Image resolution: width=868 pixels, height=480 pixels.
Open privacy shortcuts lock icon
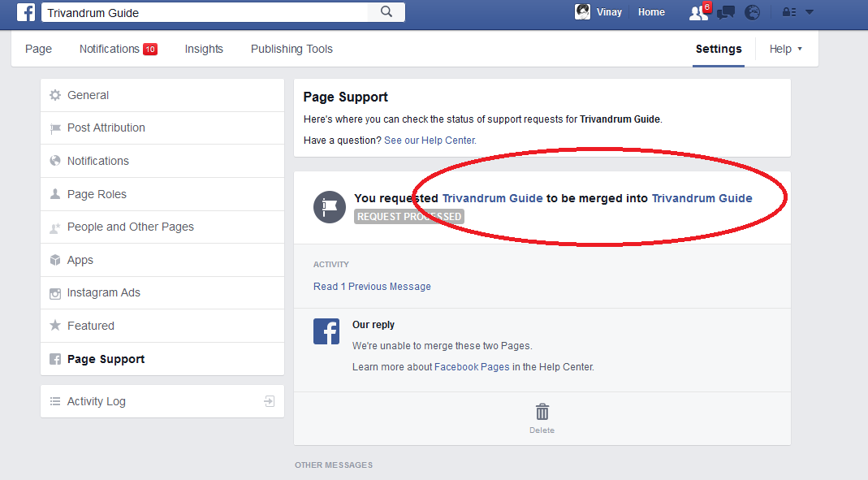(788, 12)
